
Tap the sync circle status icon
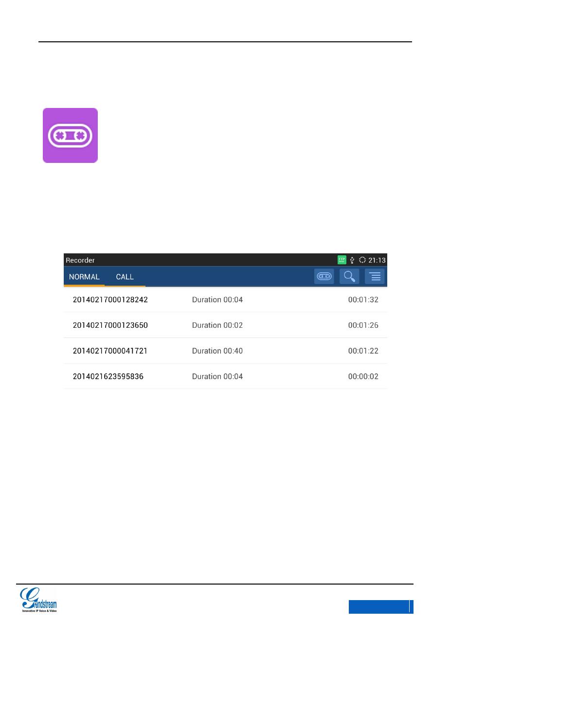(x=362, y=260)
